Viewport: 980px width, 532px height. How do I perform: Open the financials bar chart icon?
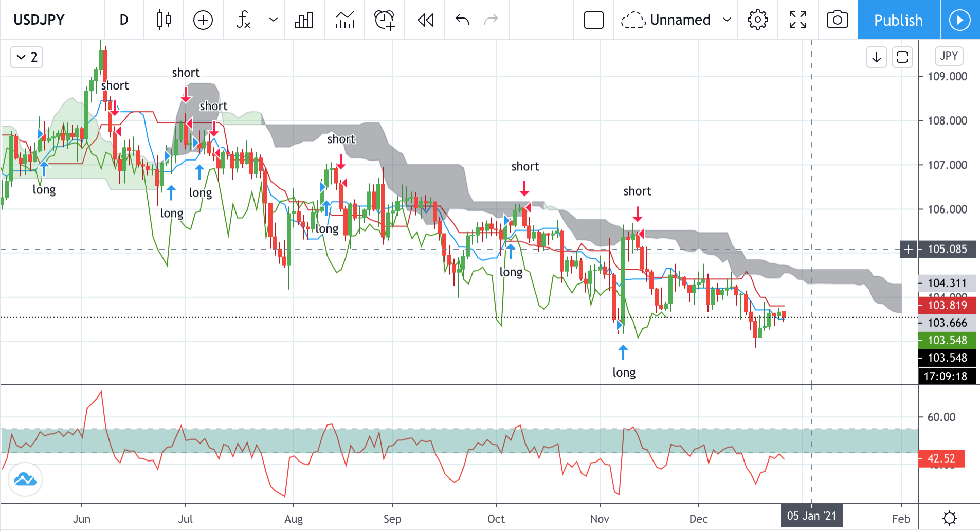click(304, 20)
